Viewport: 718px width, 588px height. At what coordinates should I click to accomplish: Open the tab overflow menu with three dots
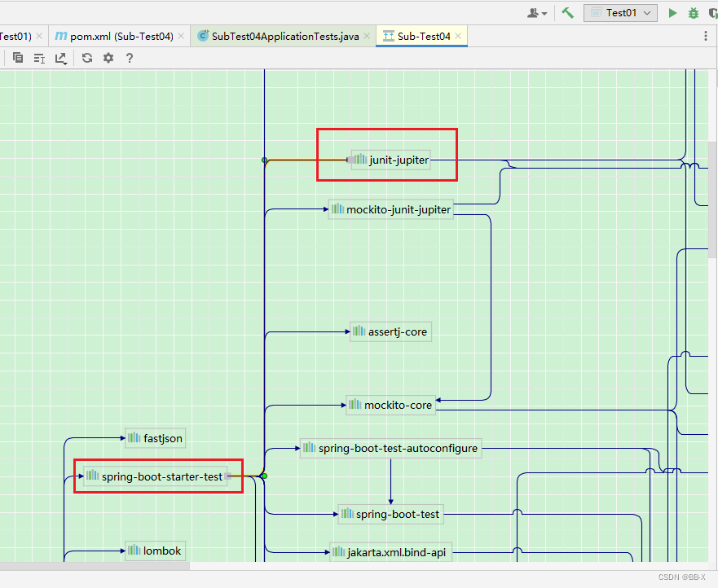click(x=706, y=36)
